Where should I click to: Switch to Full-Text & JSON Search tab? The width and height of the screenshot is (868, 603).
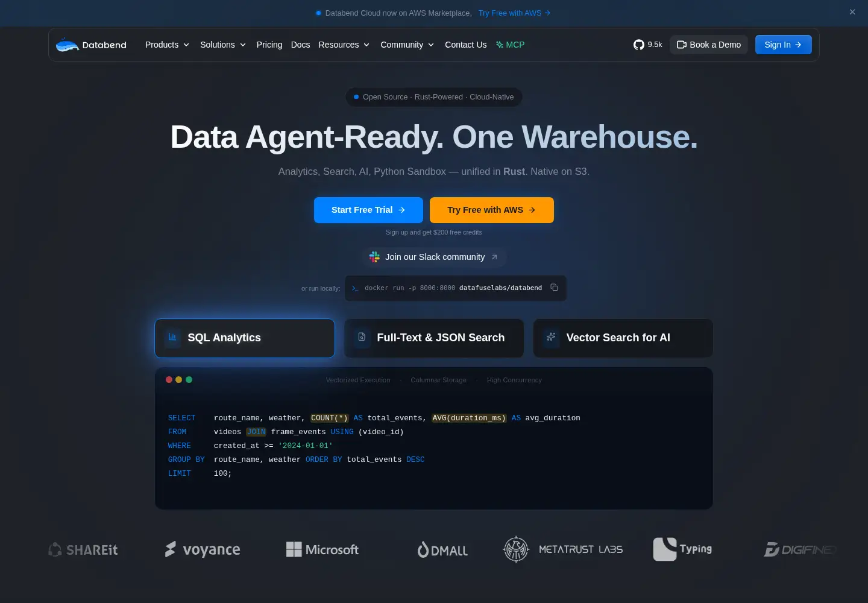point(434,338)
